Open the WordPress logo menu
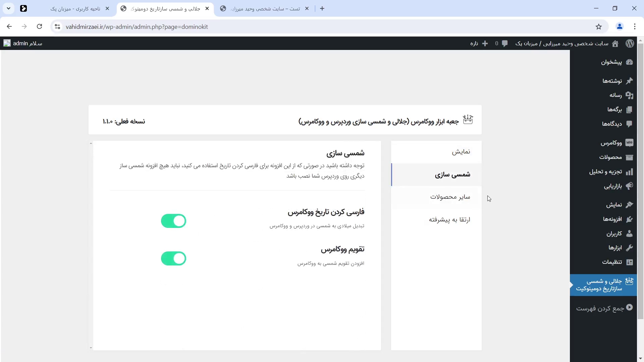The height and width of the screenshot is (362, 644). 630,44
